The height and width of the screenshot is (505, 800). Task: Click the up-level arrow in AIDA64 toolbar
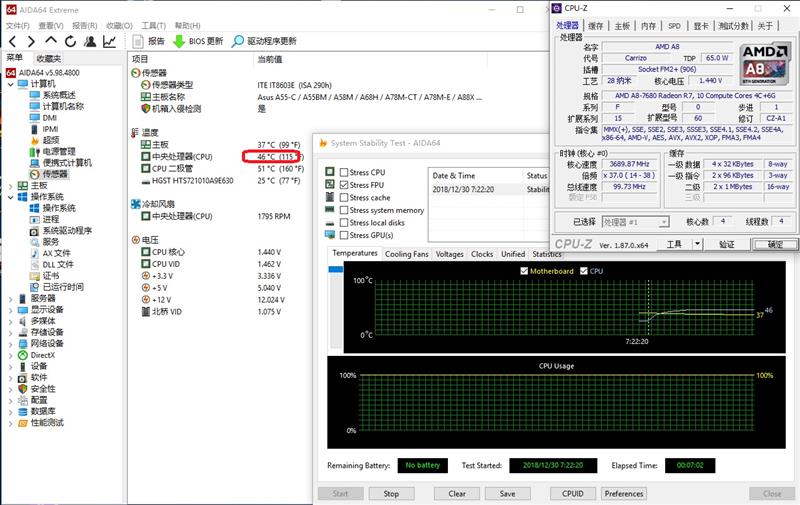51,40
